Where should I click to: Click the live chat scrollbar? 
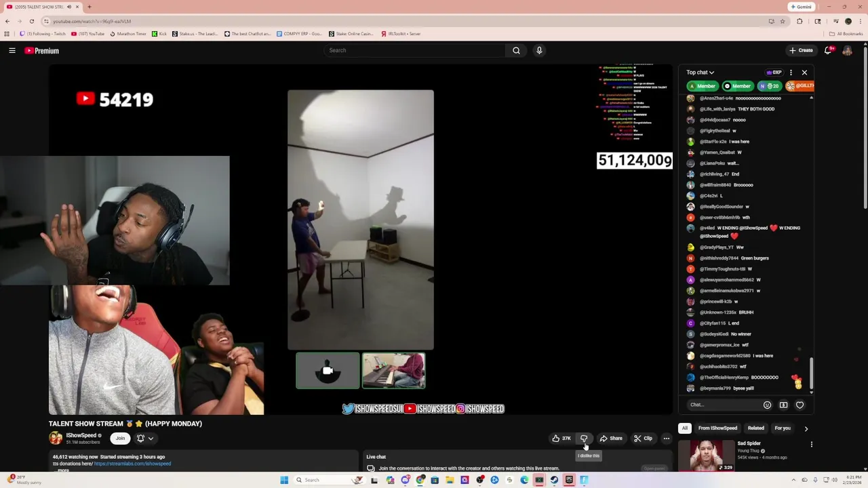point(811,375)
